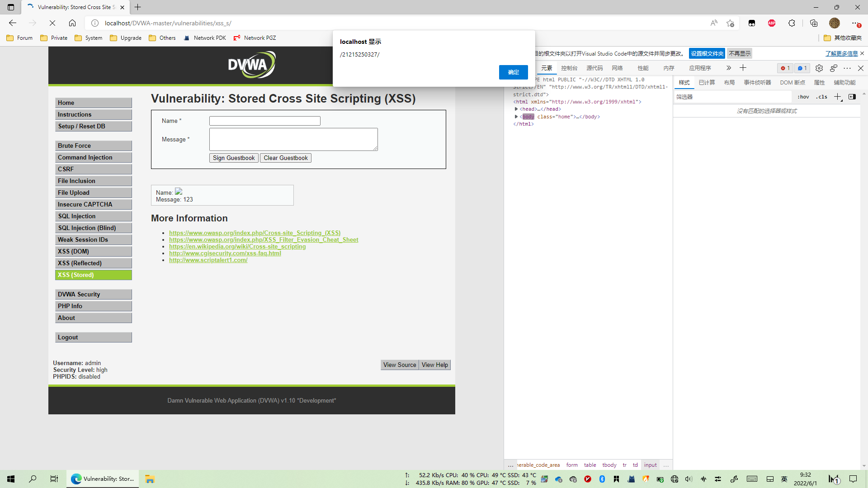Open the Network PDK bookmark
The height and width of the screenshot is (488, 868).
pyautogui.click(x=205, y=38)
